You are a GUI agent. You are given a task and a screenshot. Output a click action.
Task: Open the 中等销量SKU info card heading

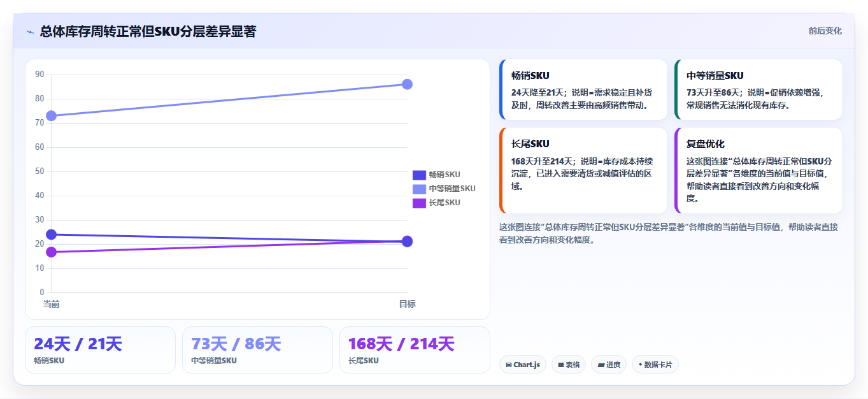[x=715, y=76]
